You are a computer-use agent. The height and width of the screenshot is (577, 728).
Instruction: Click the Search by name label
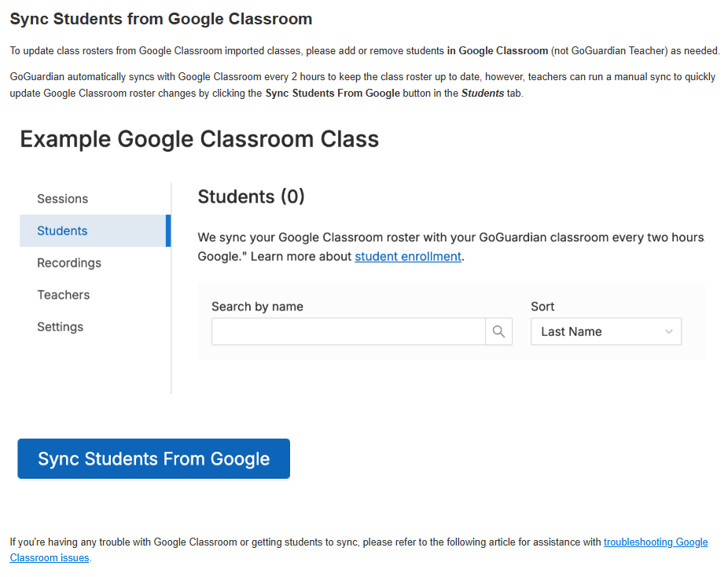[257, 307]
